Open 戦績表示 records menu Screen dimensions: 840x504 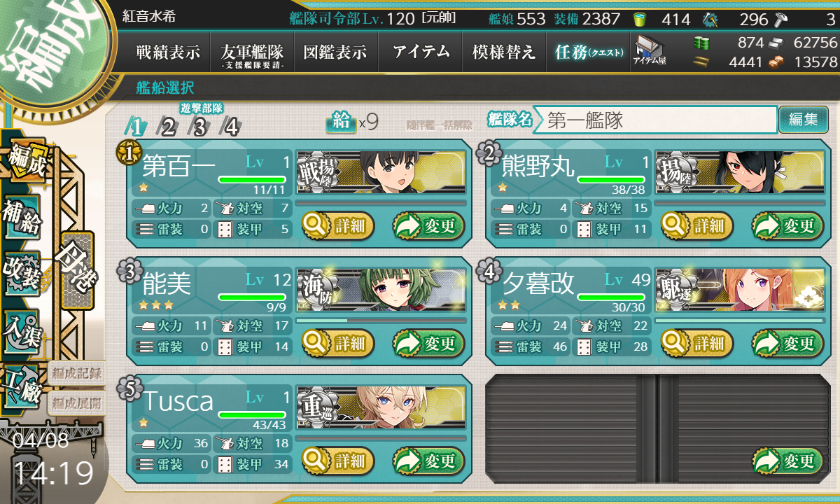point(168,52)
